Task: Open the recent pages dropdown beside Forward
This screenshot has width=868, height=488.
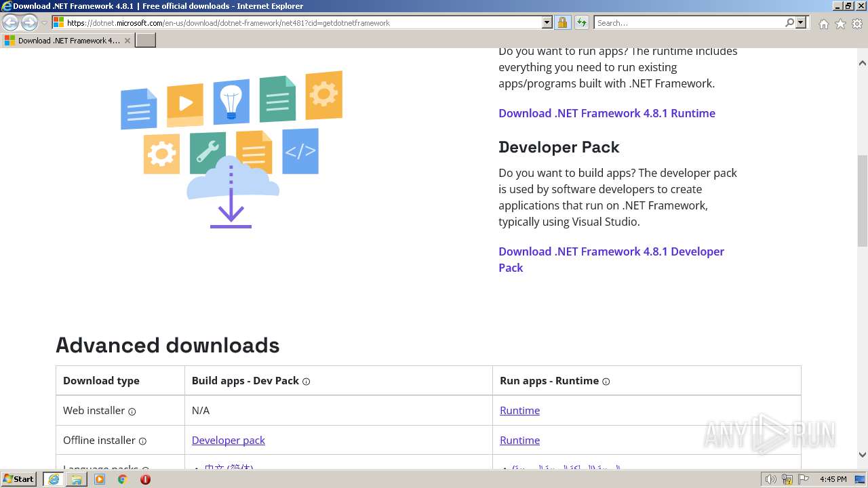Action: coord(44,23)
